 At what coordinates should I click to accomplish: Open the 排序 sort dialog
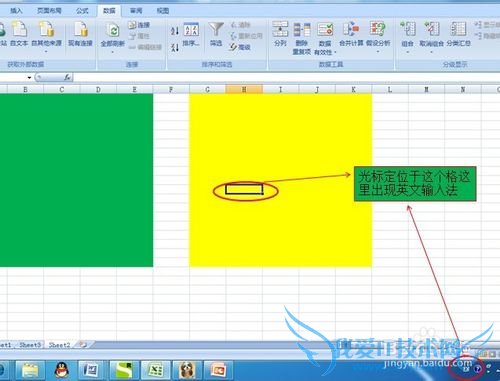191,35
